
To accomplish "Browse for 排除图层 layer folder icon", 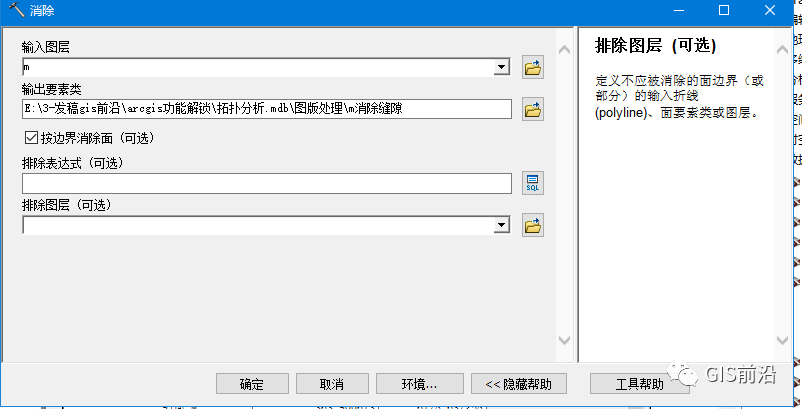I will 532,225.
